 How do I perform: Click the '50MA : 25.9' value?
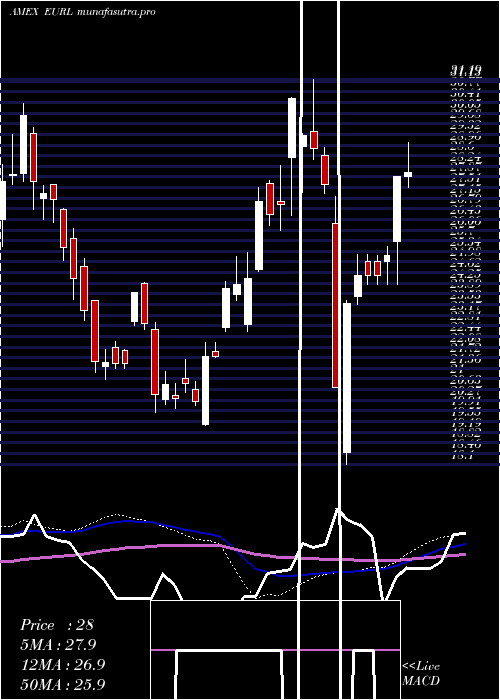[63, 684]
